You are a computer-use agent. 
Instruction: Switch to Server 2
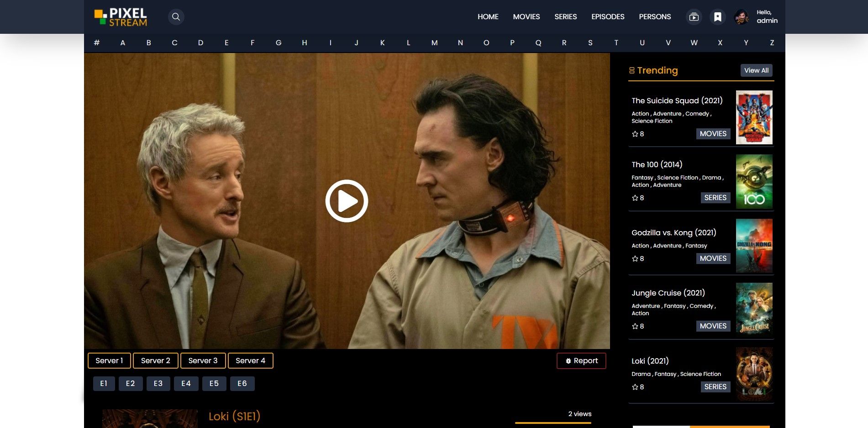coord(156,360)
